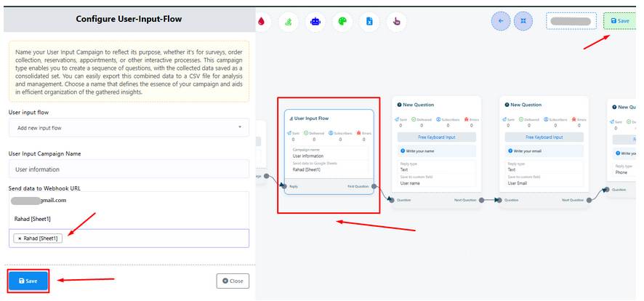Click the blue spreadsheet file icon
Viewport: 644px width, 301px height.
369,21
